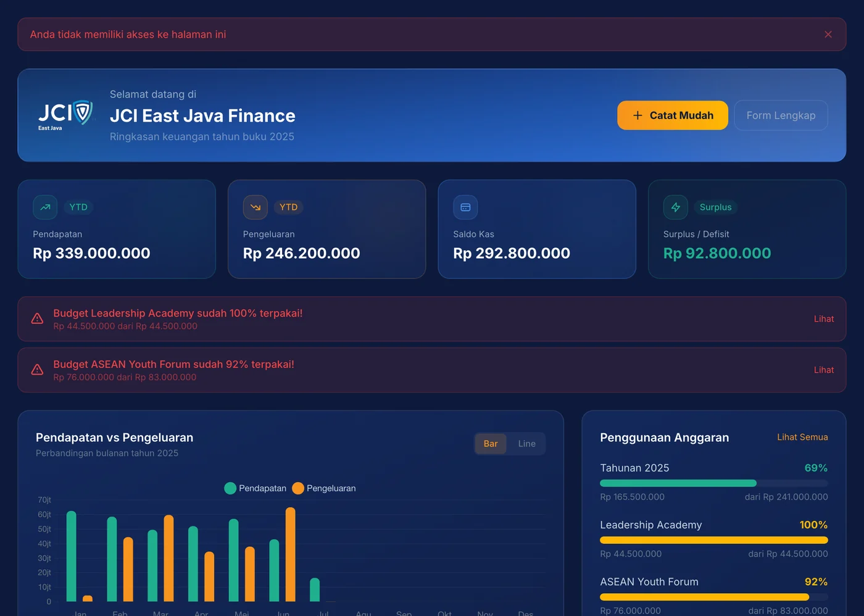Viewport: 864px width, 616px height.
Task: Toggle the Pengeluaran legend item
Action: point(324,488)
